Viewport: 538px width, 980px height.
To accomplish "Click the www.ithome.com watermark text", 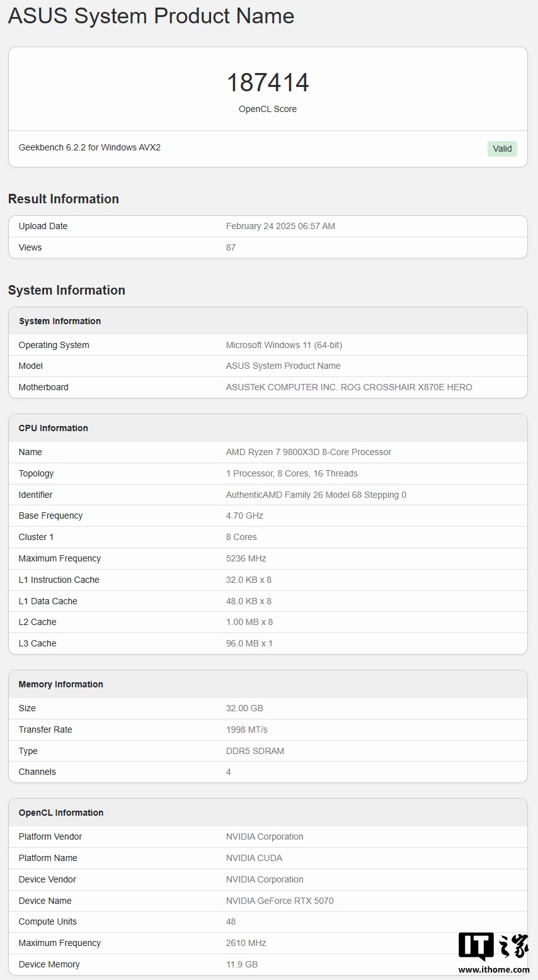I will (493, 970).
